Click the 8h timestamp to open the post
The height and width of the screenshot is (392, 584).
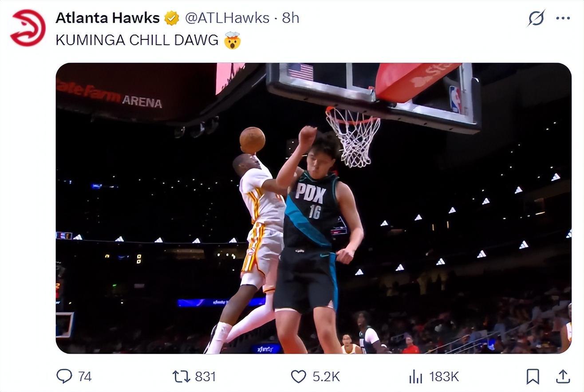[290, 18]
